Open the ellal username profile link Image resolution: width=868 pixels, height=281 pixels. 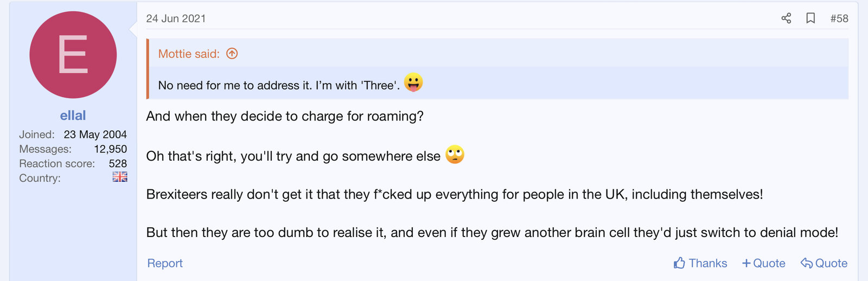coord(73,116)
